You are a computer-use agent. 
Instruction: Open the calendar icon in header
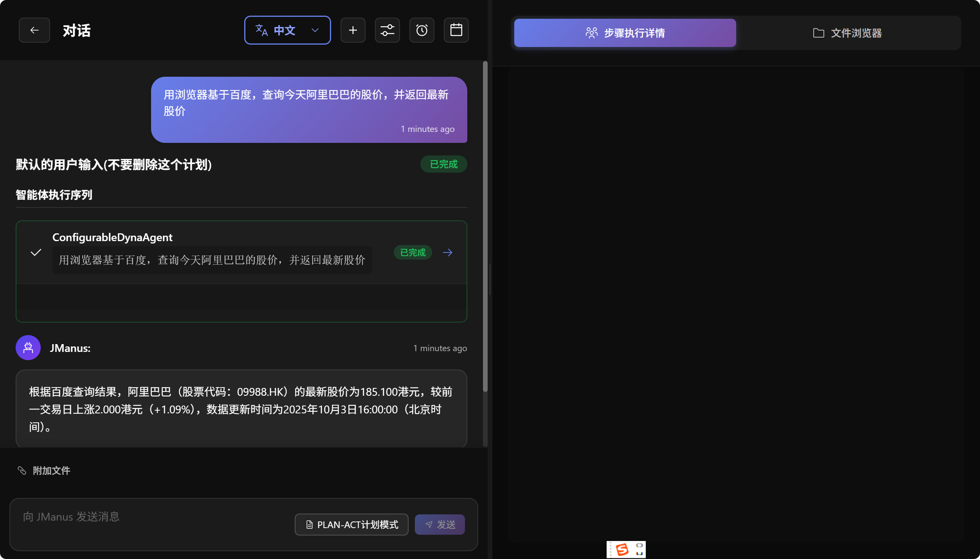pyautogui.click(x=456, y=30)
